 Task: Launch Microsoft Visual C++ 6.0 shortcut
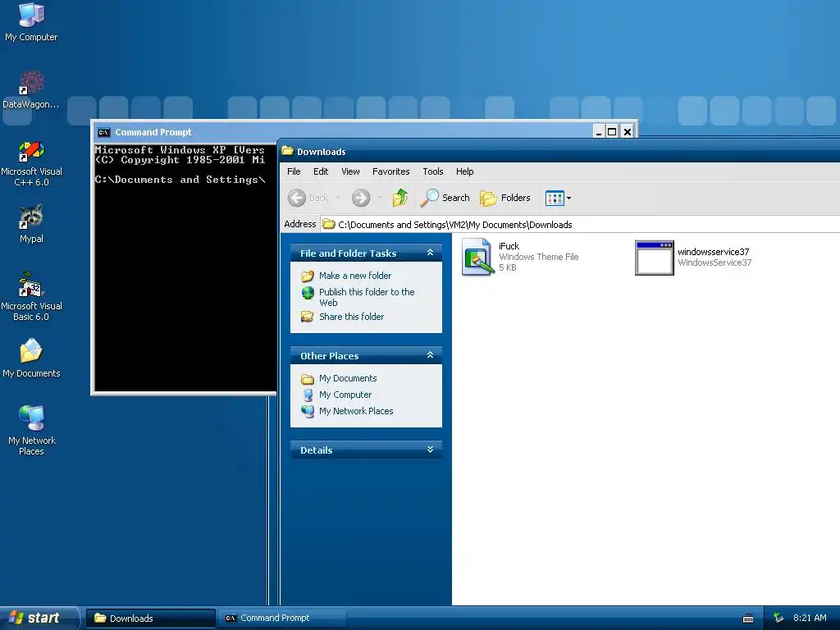tap(31, 163)
